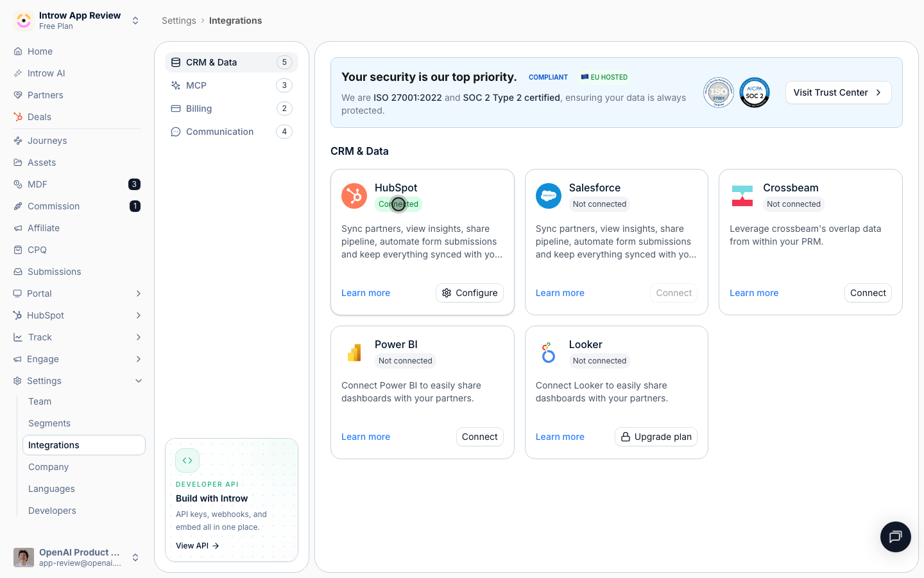The width and height of the screenshot is (924, 578).
Task: Open Segments settings
Action: [x=84, y=423]
